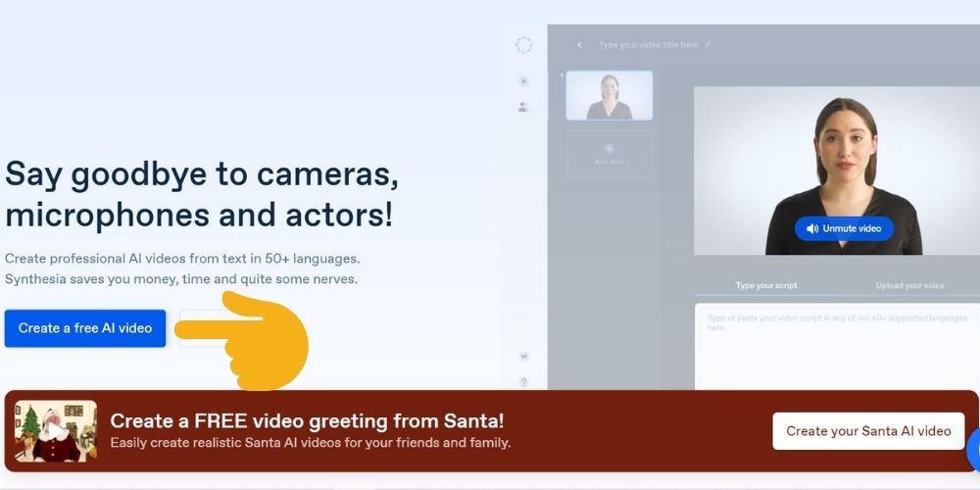Play the Santa video thumbnail in banner
The height and width of the screenshot is (490, 980).
click(56, 431)
